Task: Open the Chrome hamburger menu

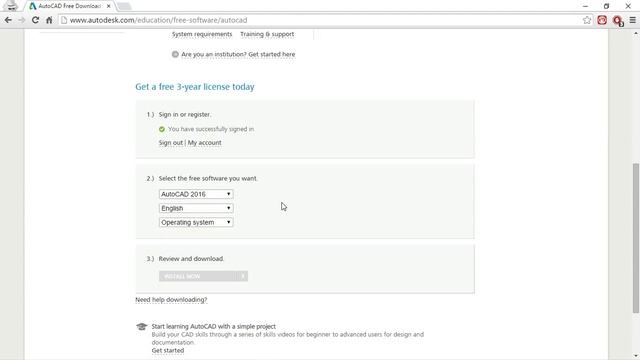Action: click(x=633, y=20)
